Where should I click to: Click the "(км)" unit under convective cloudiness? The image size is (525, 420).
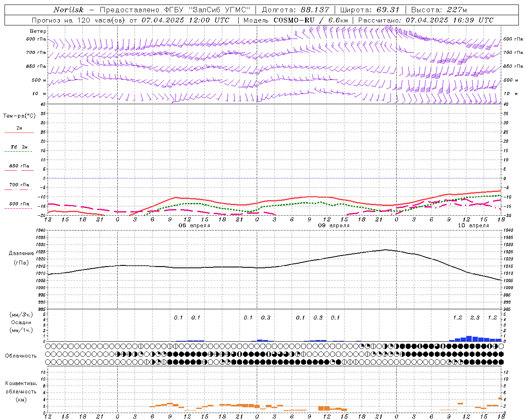coord(21,399)
